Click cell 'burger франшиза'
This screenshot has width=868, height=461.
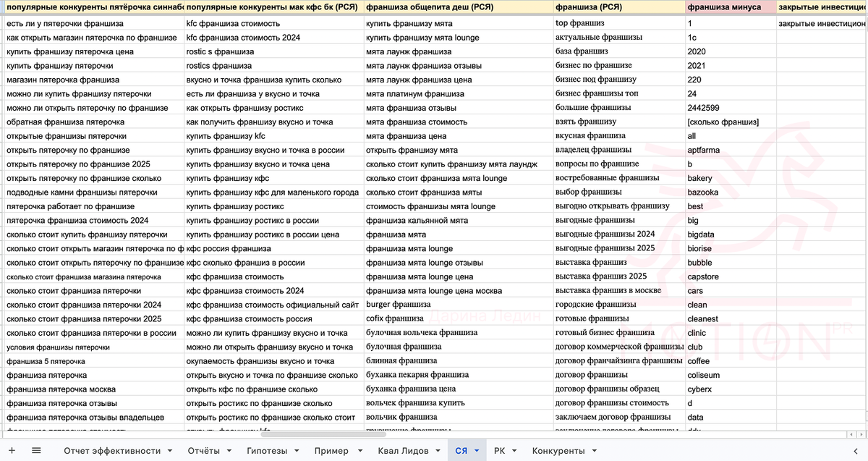[457, 305]
